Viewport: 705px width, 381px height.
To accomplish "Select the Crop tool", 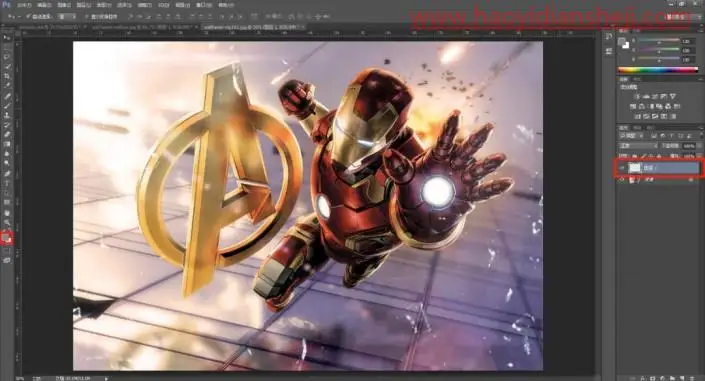I will point(7,76).
